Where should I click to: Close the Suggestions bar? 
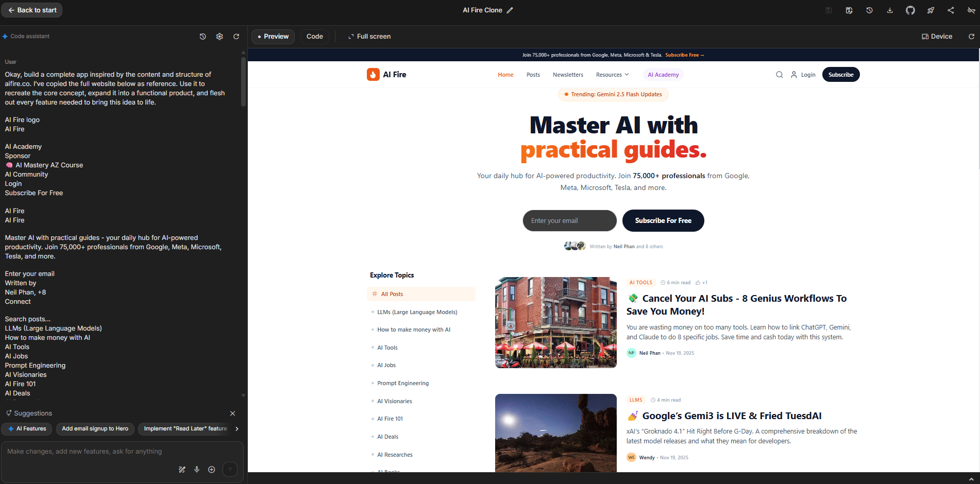(x=233, y=413)
